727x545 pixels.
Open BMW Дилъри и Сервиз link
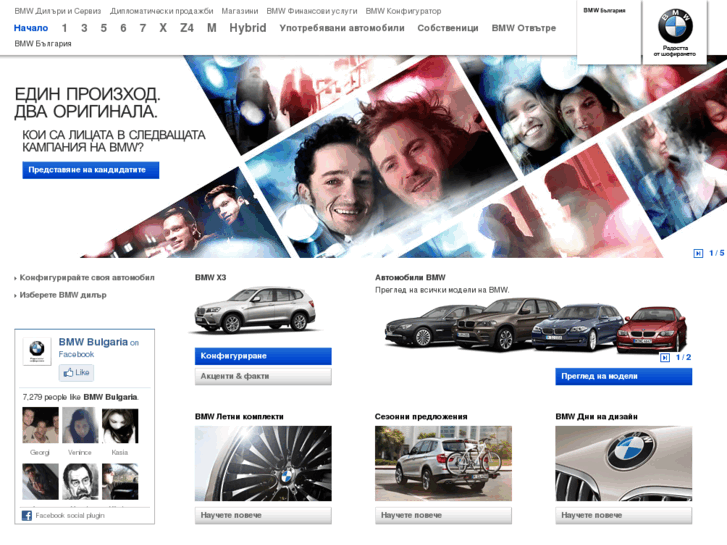[57, 11]
